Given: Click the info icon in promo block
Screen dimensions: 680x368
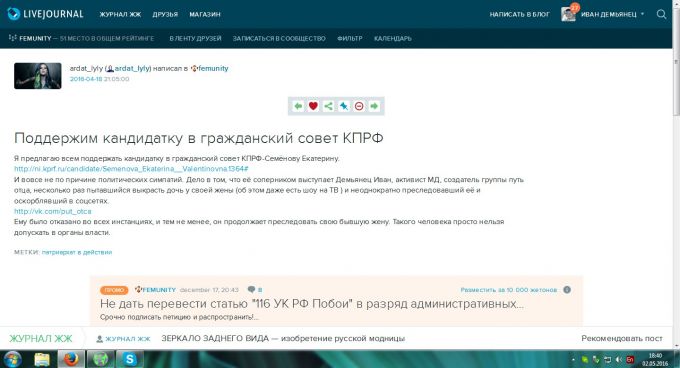Looking at the screenshot, I should click(567, 290).
